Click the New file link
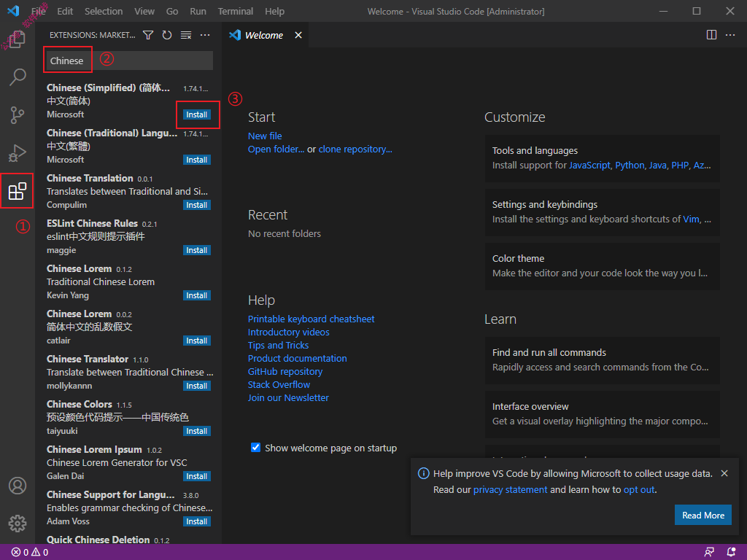 point(265,136)
